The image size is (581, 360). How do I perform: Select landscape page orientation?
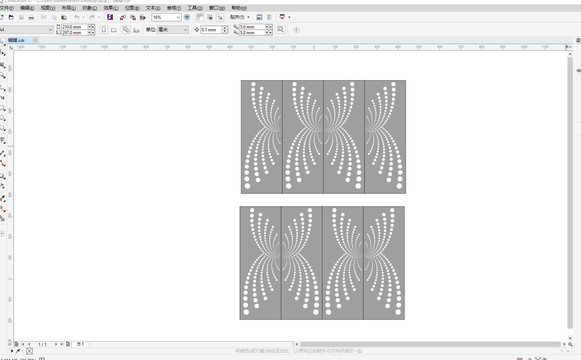tap(114, 30)
